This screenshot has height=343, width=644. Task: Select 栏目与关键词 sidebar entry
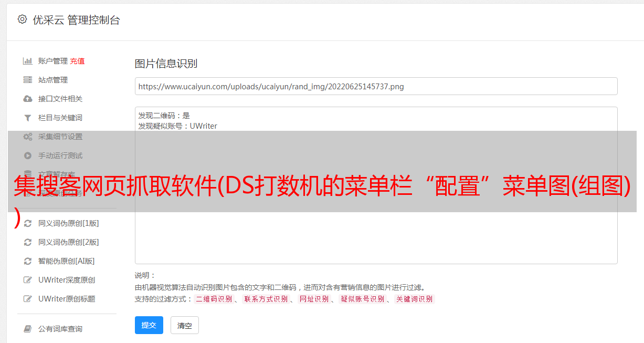[x=60, y=118]
